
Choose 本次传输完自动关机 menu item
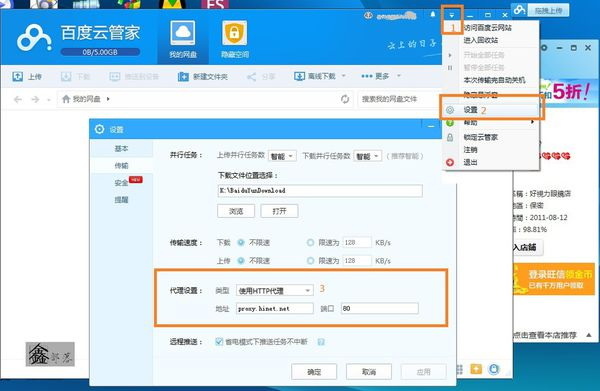[x=492, y=80]
